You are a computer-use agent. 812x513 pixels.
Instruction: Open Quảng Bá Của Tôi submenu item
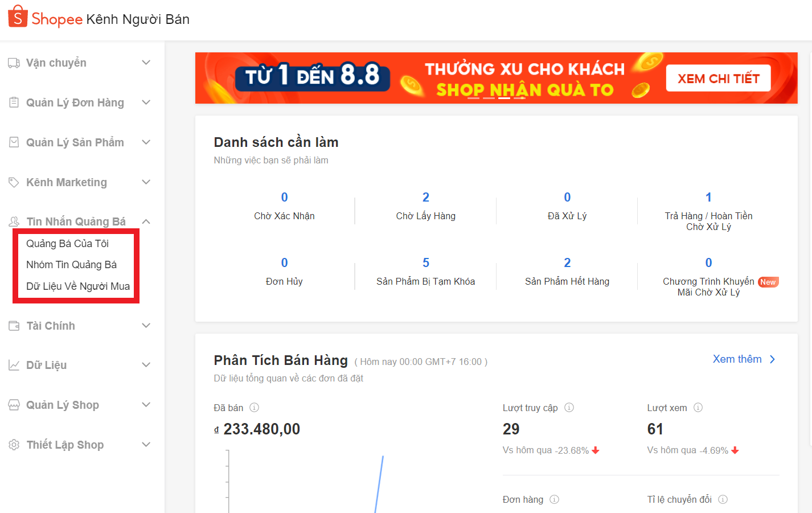(67, 244)
